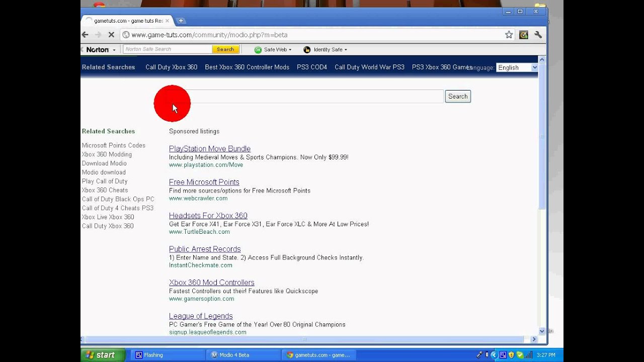Image resolution: width=644 pixels, height=362 pixels.
Task: Minimize the Chrome window
Action: [x=509, y=11]
